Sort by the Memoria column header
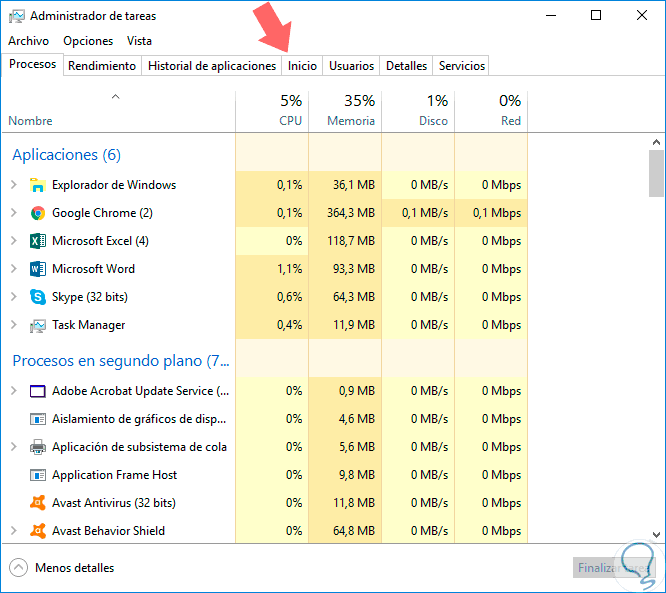Image resolution: width=666 pixels, height=593 pixels. [x=345, y=111]
